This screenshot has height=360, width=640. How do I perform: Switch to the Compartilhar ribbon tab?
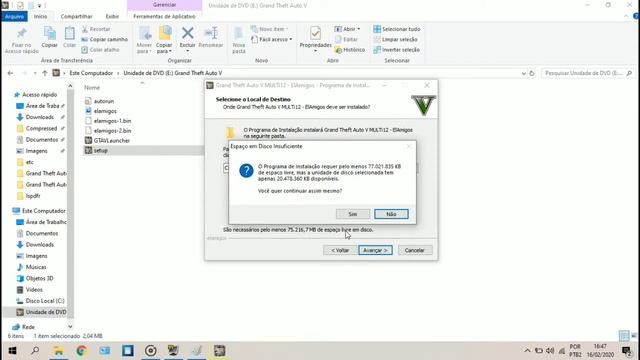(76, 16)
